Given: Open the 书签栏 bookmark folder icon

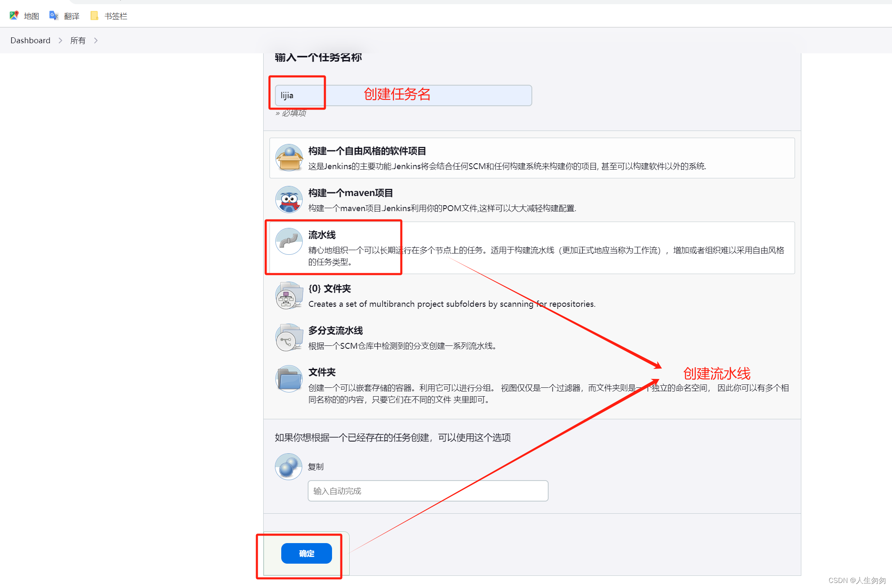Looking at the screenshot, I should click(x=94, y=16).
